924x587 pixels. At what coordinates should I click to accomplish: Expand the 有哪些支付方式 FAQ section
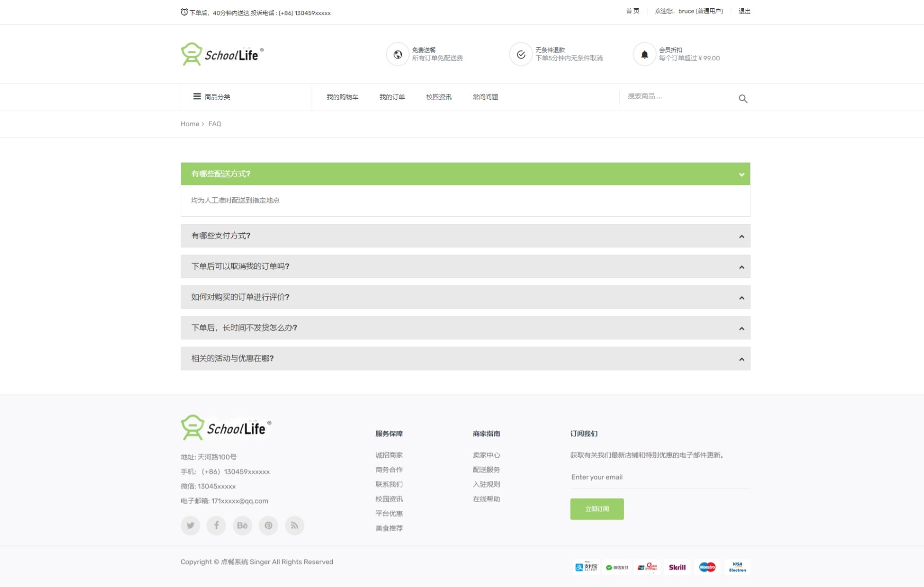tap(465, 236)
